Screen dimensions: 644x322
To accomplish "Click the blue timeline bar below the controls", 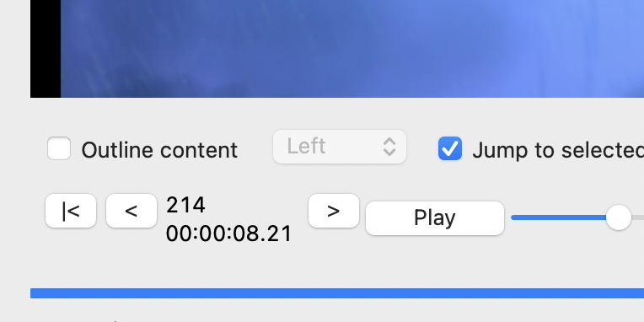I will [337, 293].
